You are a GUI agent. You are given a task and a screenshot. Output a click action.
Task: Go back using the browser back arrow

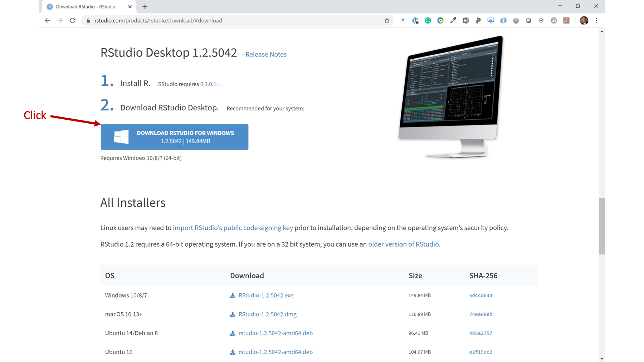coord(47,20)
